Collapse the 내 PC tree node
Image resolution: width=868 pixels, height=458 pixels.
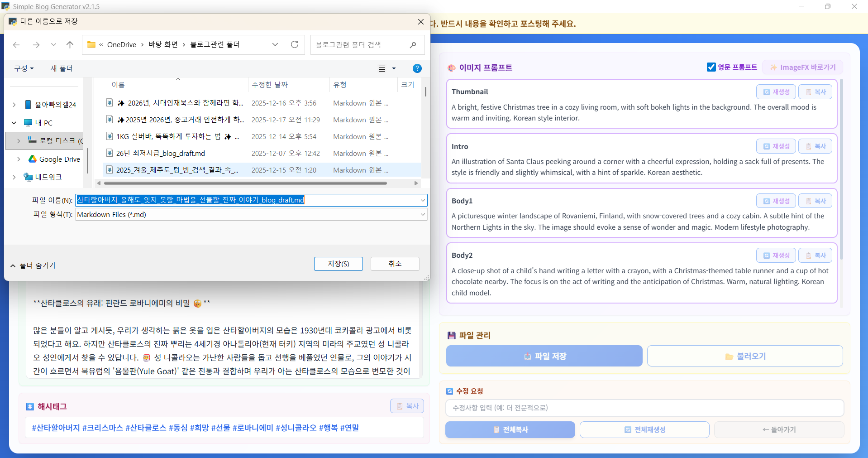(x=14, y=123)
